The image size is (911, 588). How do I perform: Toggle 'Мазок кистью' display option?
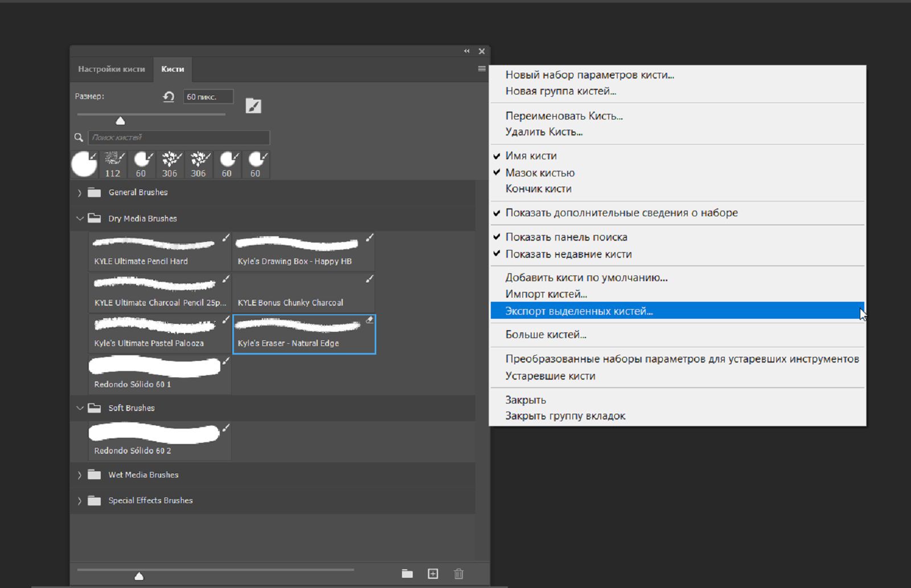point(540,172)
